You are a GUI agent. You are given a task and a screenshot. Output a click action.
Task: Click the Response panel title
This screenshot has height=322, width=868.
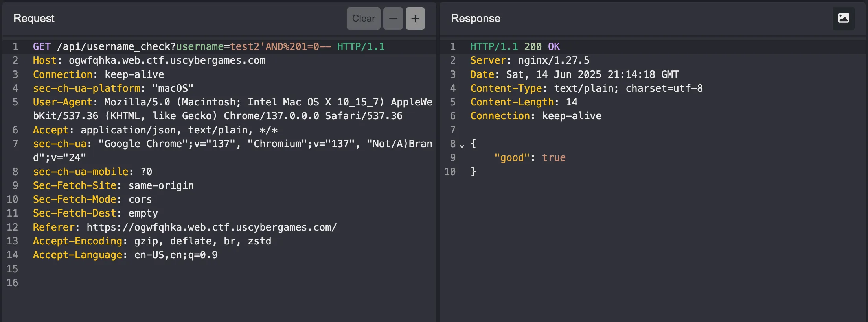click(475, 19)
